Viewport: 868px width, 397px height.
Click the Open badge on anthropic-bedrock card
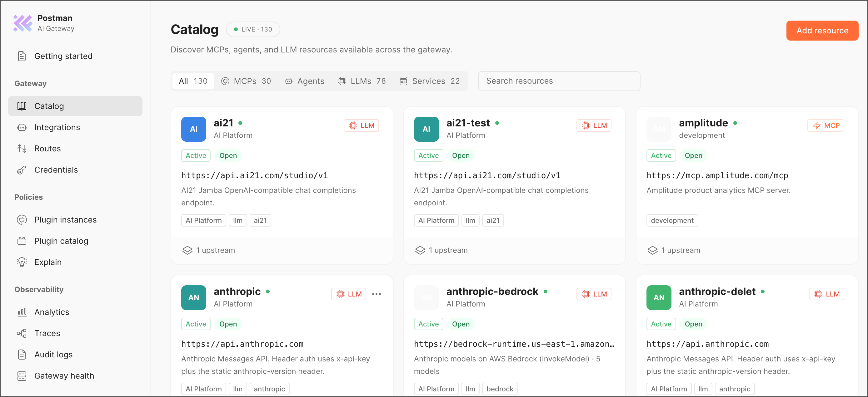461,324
